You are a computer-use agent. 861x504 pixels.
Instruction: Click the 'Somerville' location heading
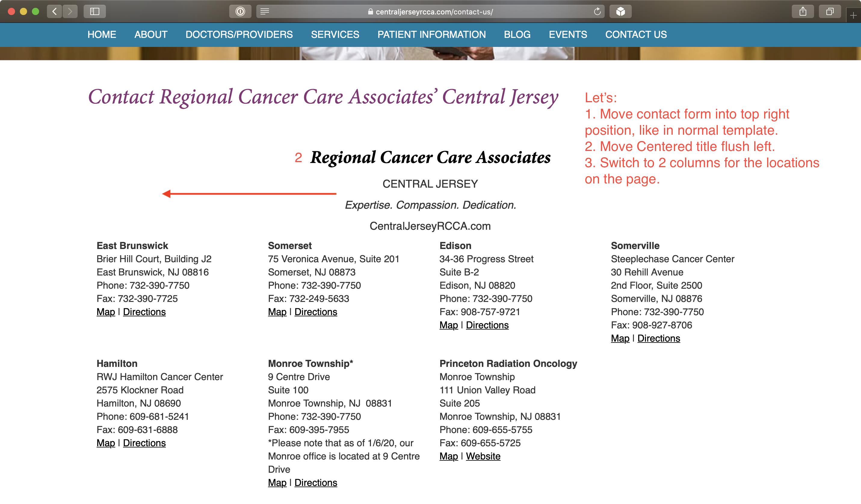[x=635, y=245]
